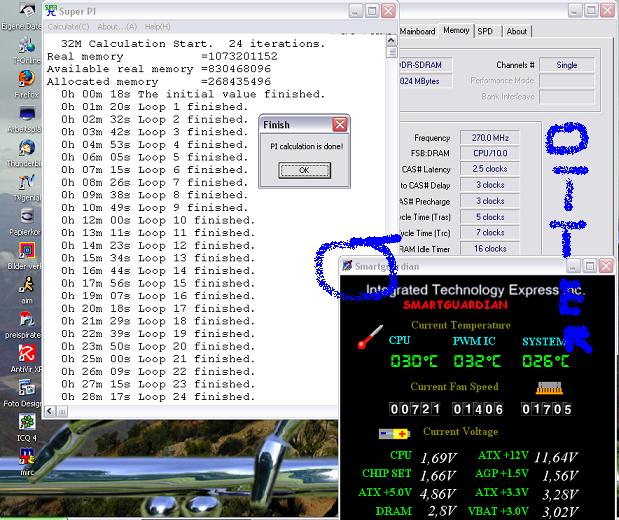Click the fan speed counter 01705
Viewport: 619px width, 520px height.
pyautogui.click(x=546, y=409)
